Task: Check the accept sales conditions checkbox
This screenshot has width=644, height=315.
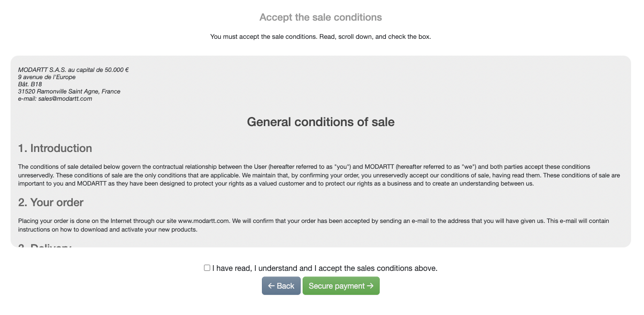Action: (x=207, y=268)
